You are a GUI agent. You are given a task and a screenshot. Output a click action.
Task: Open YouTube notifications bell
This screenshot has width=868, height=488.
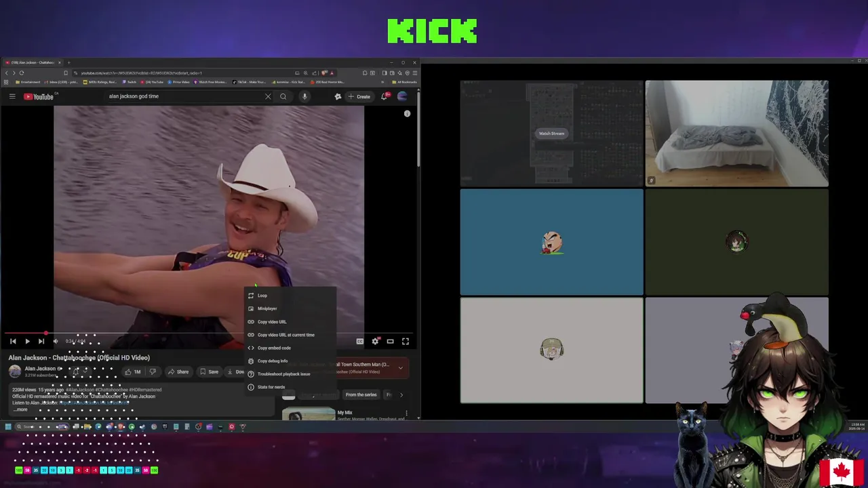tap(384, 96)
